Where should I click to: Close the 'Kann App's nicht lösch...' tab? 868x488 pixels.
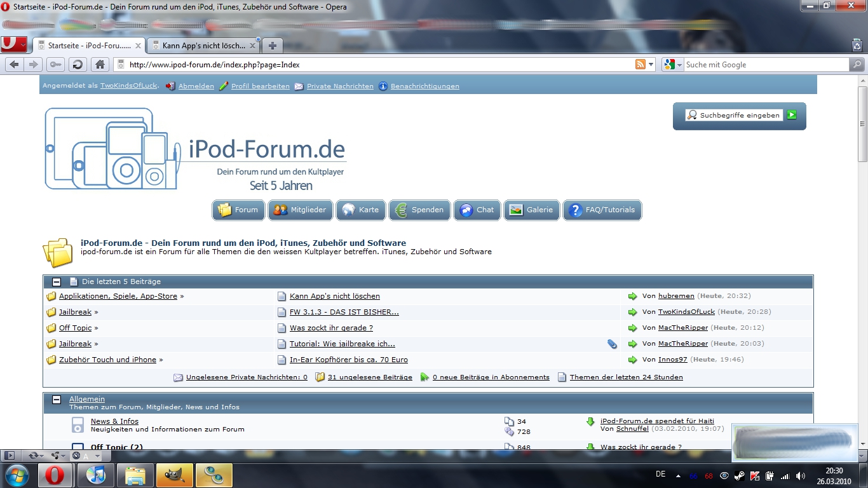[x=252, y=46]
